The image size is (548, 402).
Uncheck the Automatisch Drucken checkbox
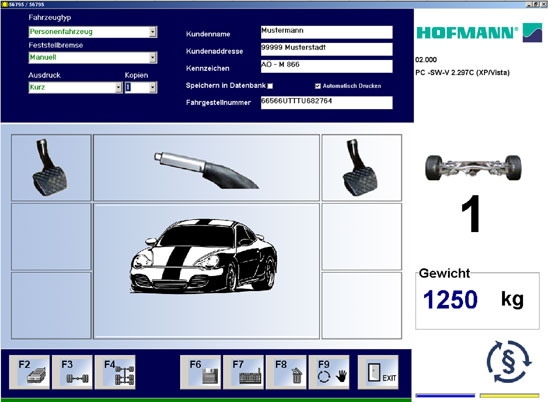(x=318, y=86)
